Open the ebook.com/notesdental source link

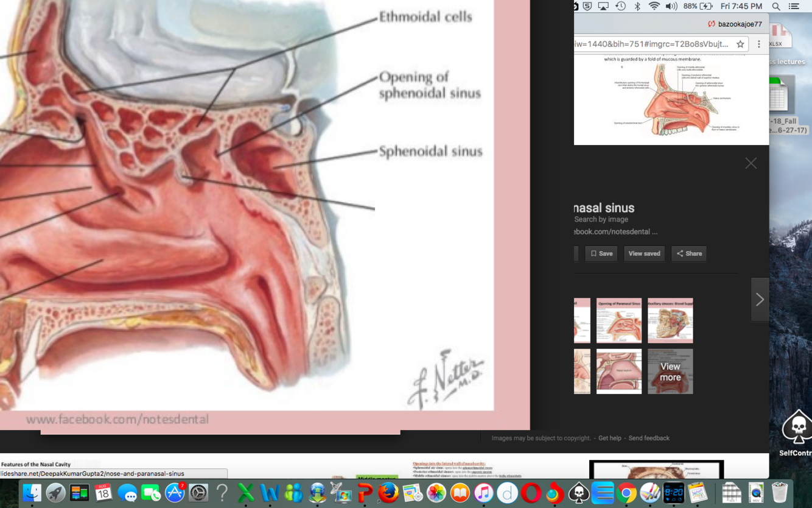[x=616, y=231]
